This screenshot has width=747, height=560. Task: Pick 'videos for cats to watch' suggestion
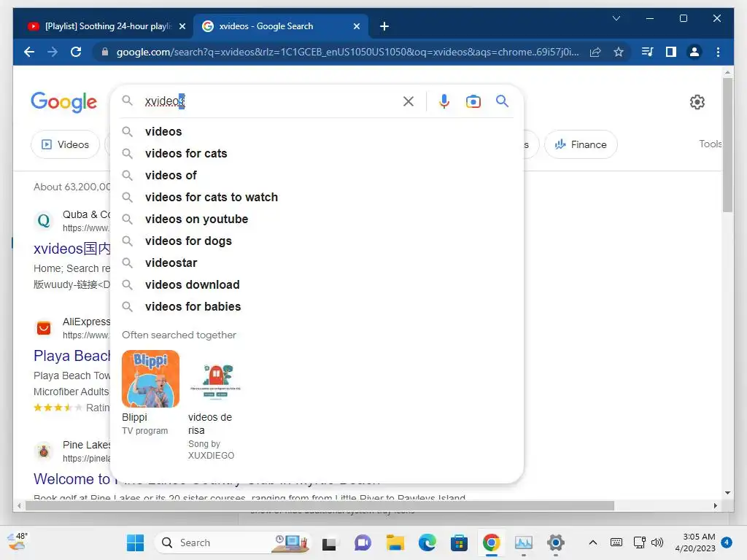click(317, 197)
